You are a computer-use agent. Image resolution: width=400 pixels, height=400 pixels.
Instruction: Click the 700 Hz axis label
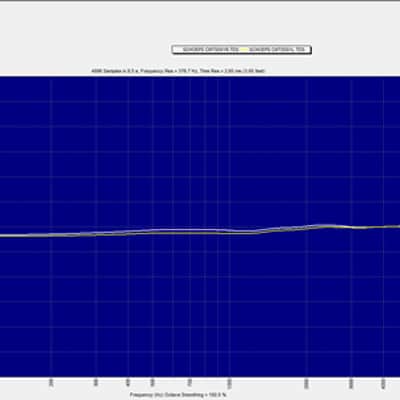point(190,383)
